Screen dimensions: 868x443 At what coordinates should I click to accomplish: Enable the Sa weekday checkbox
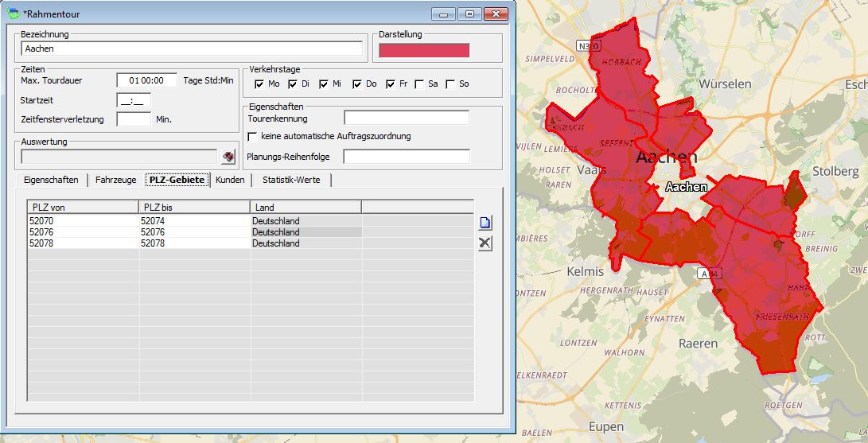pos(419,84)
